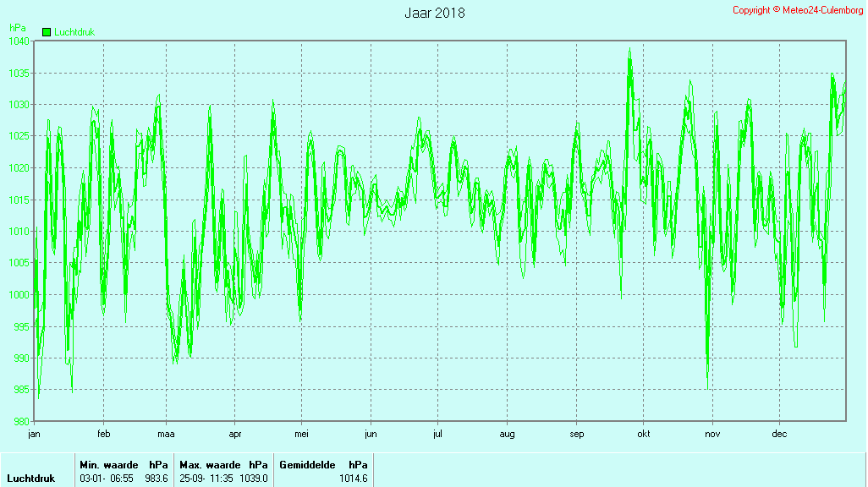
Task: Click the 'Jaar 2018' chart title
Action: pos(434,13)
